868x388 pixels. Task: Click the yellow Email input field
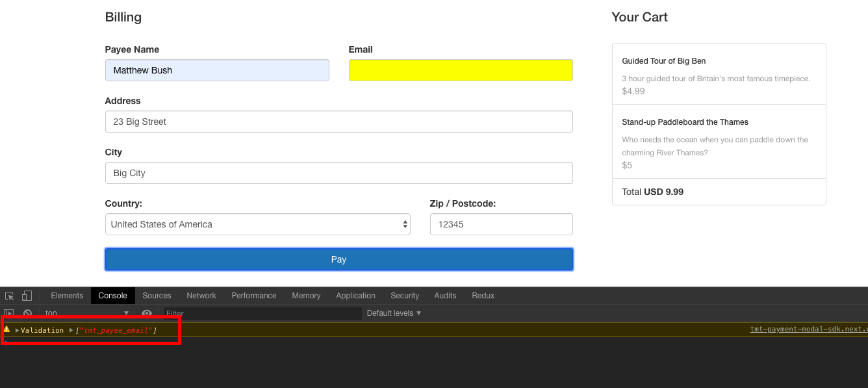coord(461,70)
